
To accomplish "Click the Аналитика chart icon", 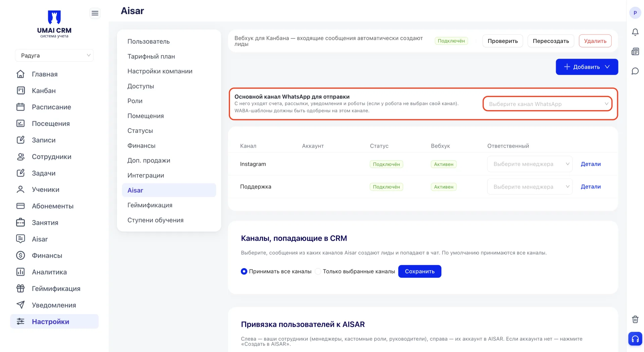I will pyautogui.click(x=20, y=272).
